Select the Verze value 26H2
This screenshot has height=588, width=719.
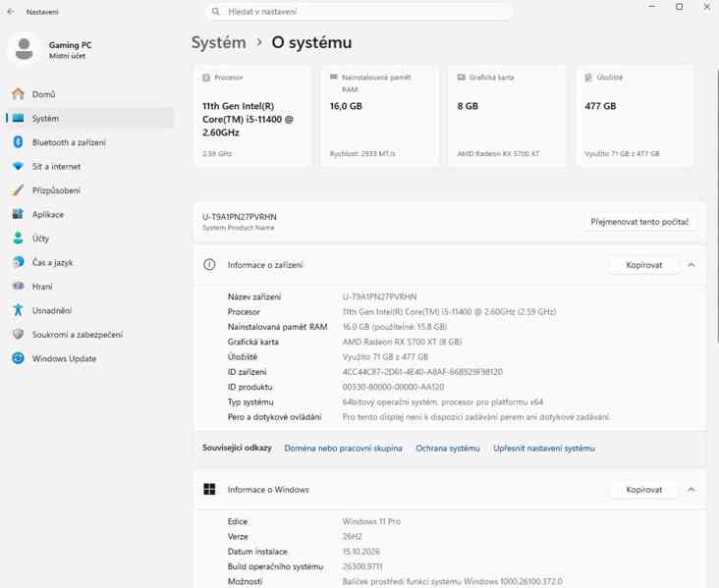click(353, 536)
